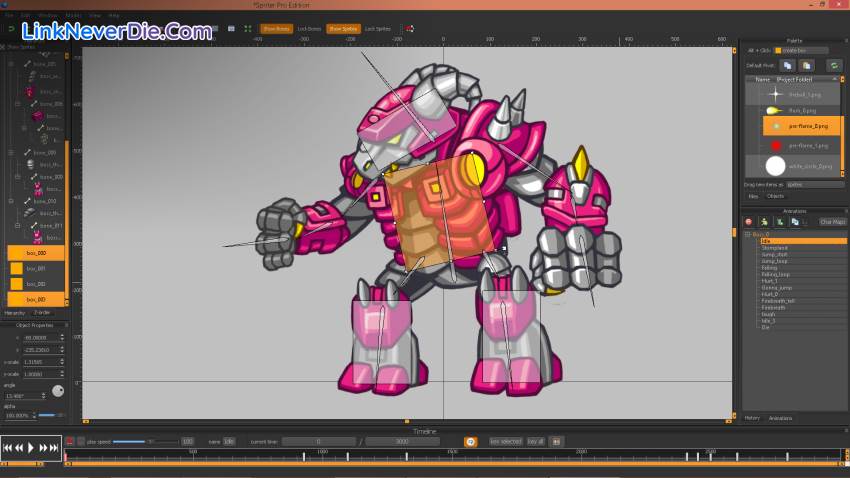Collapse the Boss_0 entity tree
This screenshot has width=850, height=478.
748,234
